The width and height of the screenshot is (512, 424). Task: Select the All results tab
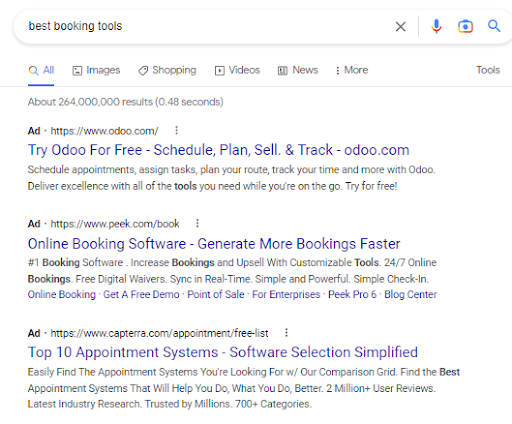pyautogui.click(x=41, y=70)
